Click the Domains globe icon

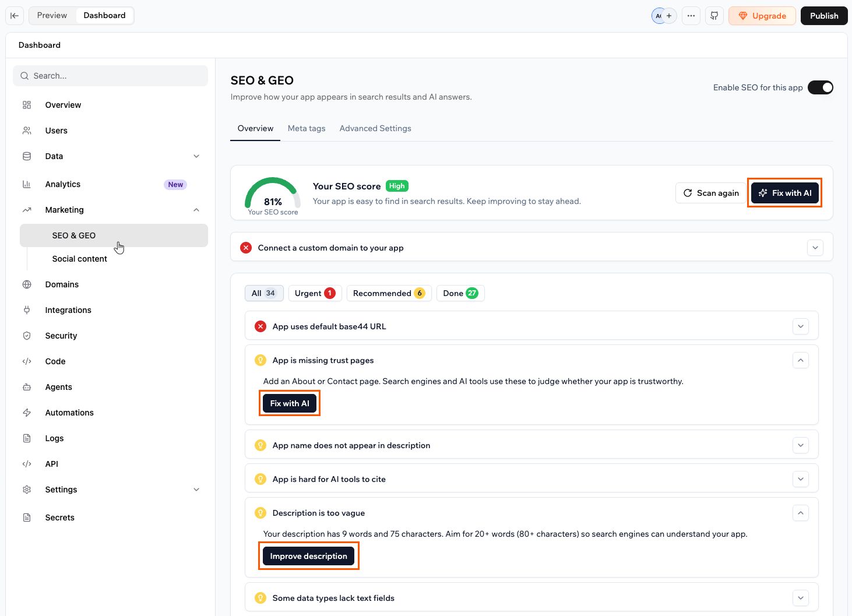tap(27, 284)
